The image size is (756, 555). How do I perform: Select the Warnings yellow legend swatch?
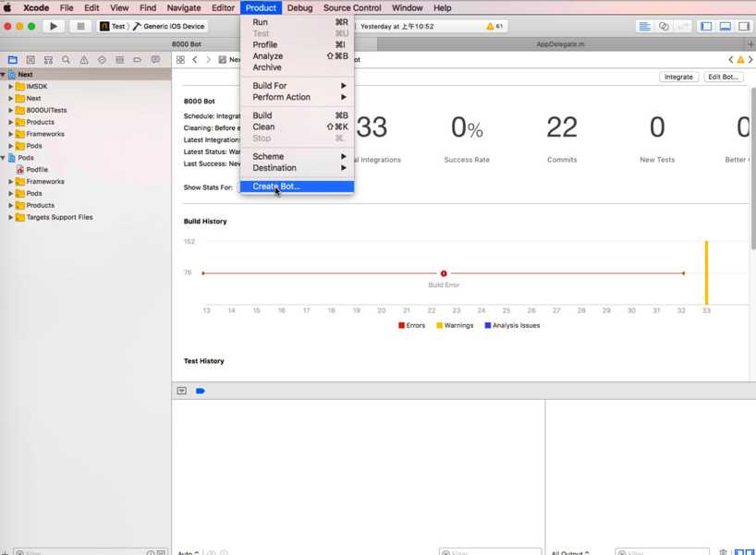pos(439,325)
